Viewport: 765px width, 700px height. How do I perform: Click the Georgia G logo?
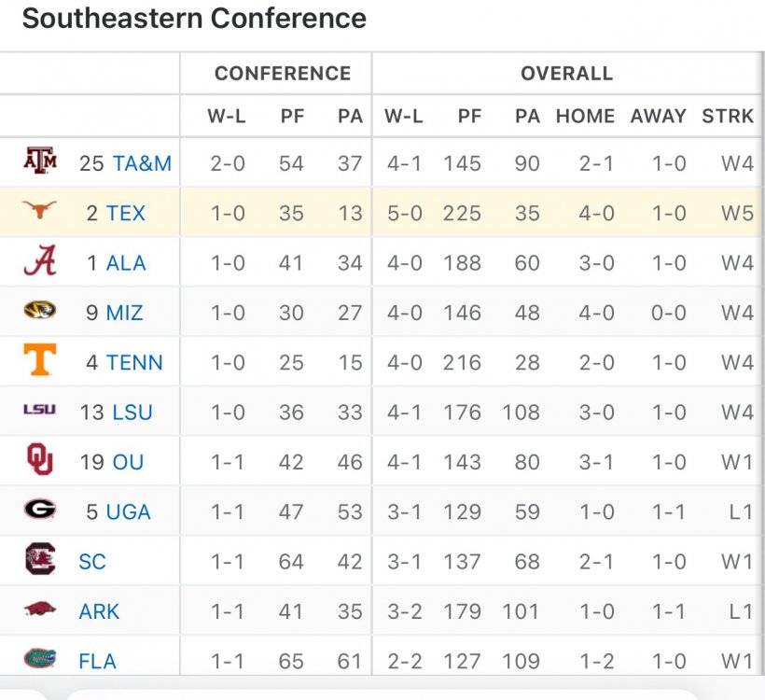[40, 511]
